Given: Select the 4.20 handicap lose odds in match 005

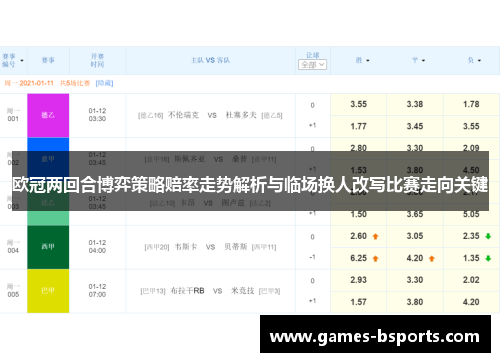Looking at the screenshot, I should point(471,302).
